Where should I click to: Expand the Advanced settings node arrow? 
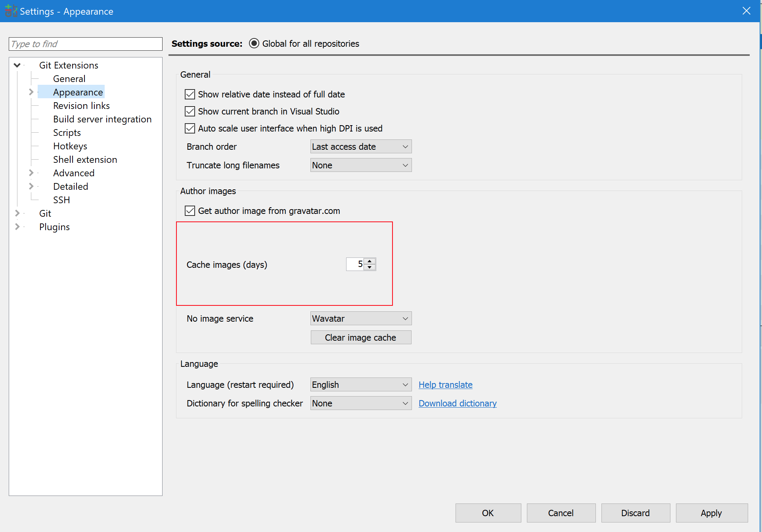click(31, 173)
